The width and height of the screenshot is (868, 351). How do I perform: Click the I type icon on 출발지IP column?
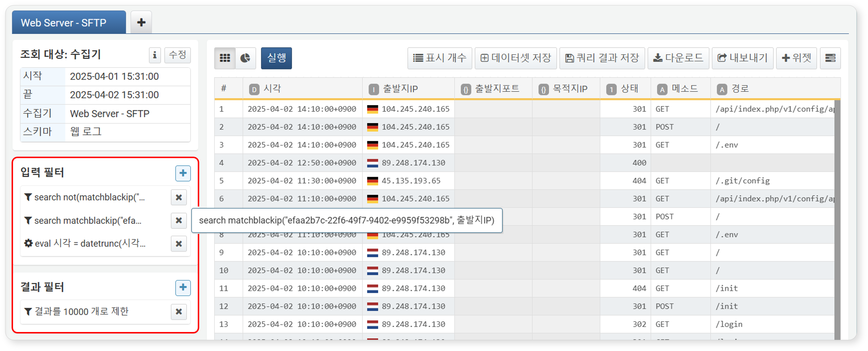[374, 89]
